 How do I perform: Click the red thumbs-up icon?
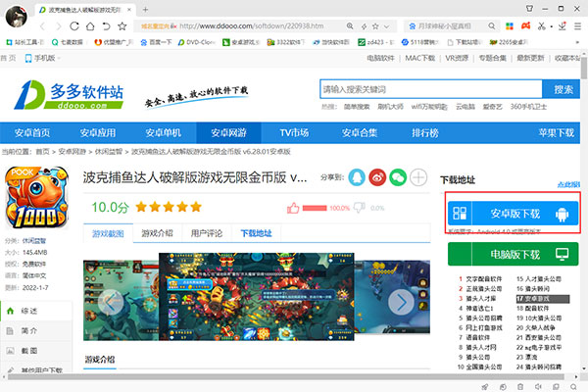coord(293,208)
